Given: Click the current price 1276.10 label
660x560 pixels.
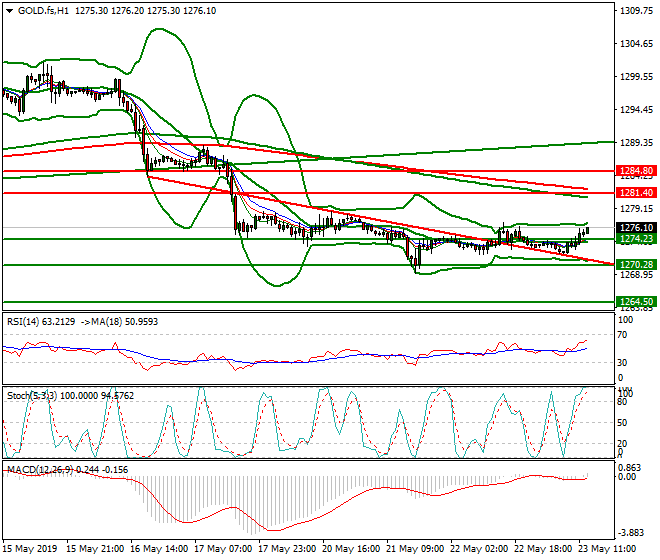Looking at the screenshot, I should pyautogui.click(x=636, y=228).
